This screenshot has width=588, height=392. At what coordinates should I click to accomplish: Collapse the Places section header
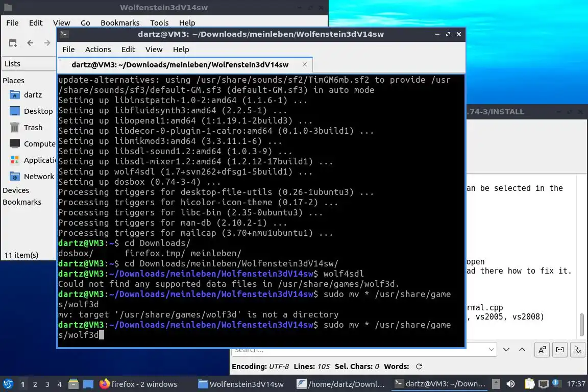(13, 80)
